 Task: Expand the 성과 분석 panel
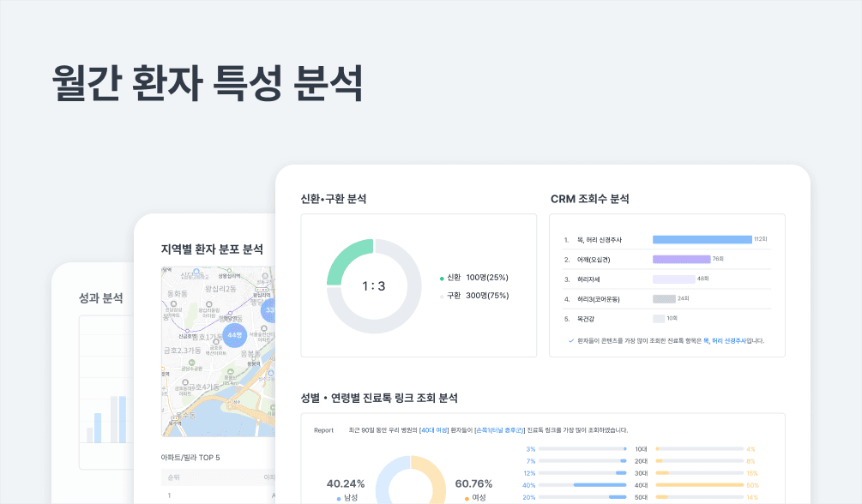(99, 297)
